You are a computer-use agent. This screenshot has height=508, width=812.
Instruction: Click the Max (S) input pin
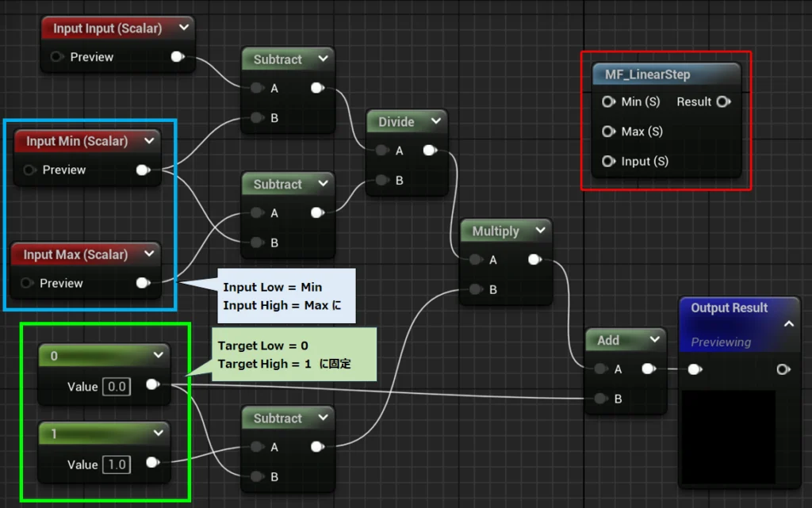coord(608,132)
